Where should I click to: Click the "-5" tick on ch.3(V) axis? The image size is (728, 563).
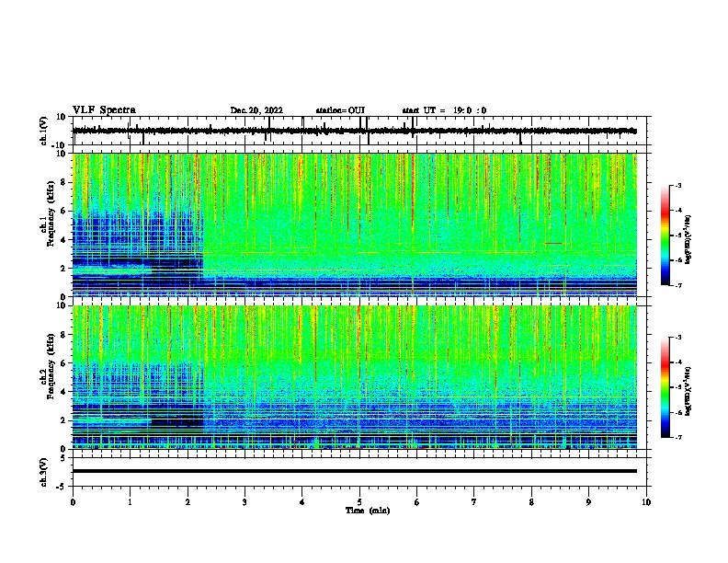62,487
